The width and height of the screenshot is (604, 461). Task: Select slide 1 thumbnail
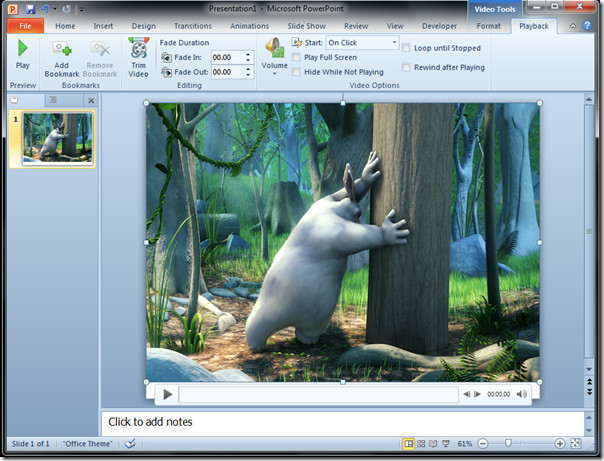coord(58,139)
